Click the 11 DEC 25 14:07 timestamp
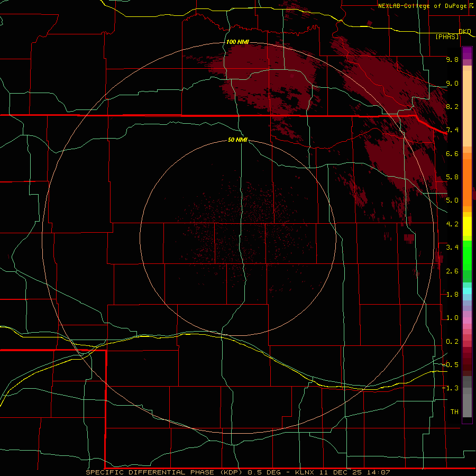 354,472
